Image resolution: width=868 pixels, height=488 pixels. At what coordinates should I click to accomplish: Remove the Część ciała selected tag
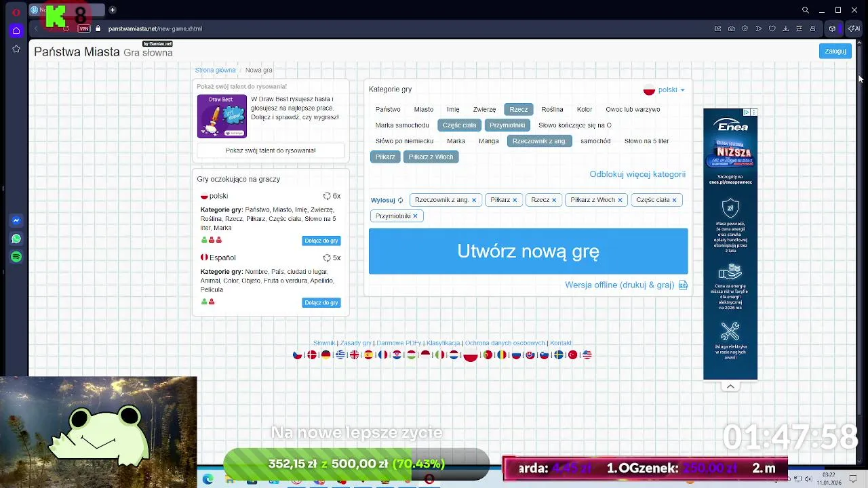tap(674, 200)
